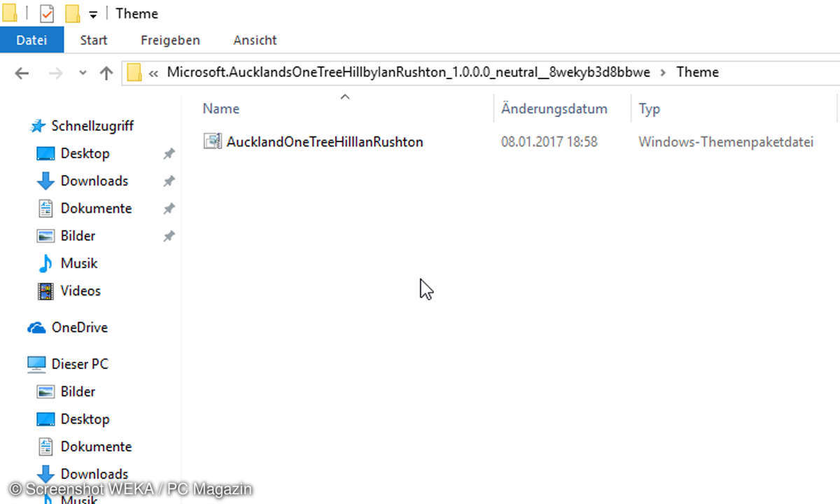Sort by the Name column header
The width and height of the screenshot is (840, 504).
click(x=220, y=108)
